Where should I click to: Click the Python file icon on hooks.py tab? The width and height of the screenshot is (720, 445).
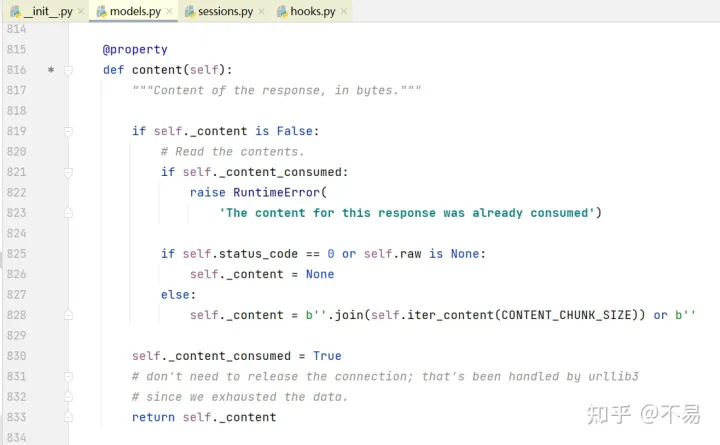click(282, 11)
